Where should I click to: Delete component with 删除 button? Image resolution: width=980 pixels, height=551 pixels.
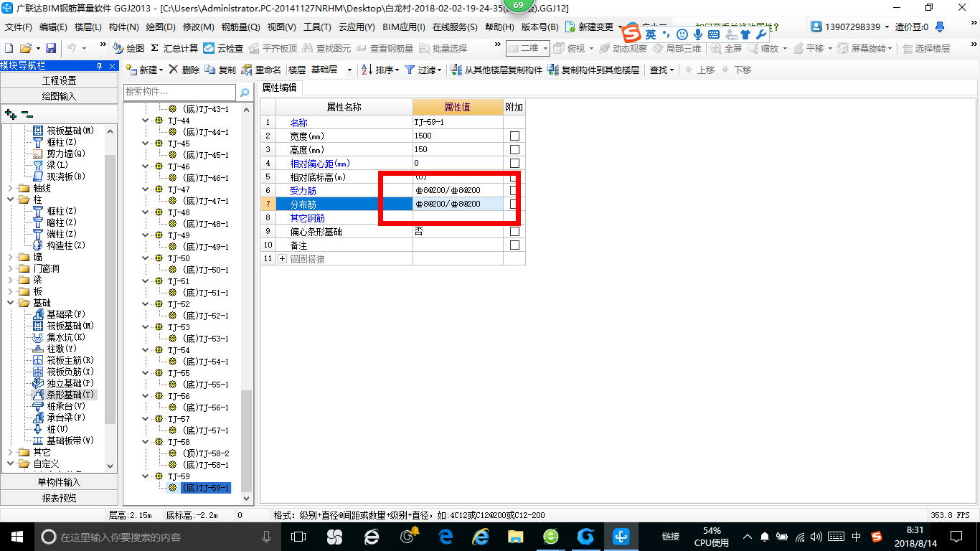point(184,70)
